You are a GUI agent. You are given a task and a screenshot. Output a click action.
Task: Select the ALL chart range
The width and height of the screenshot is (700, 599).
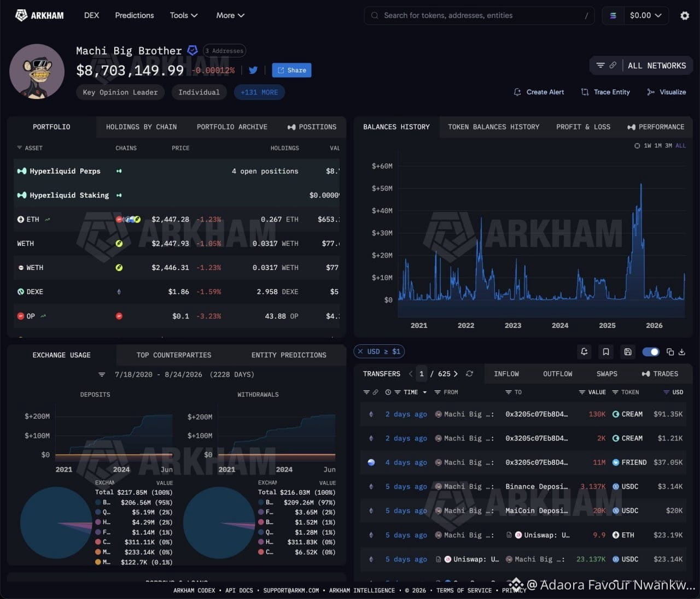(680, 146)
